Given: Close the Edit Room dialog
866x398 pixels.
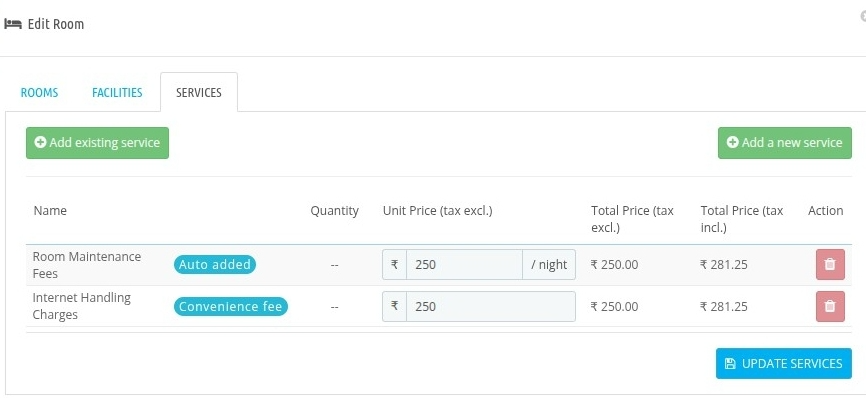Looking at the screenshot, I should point(863,17).
